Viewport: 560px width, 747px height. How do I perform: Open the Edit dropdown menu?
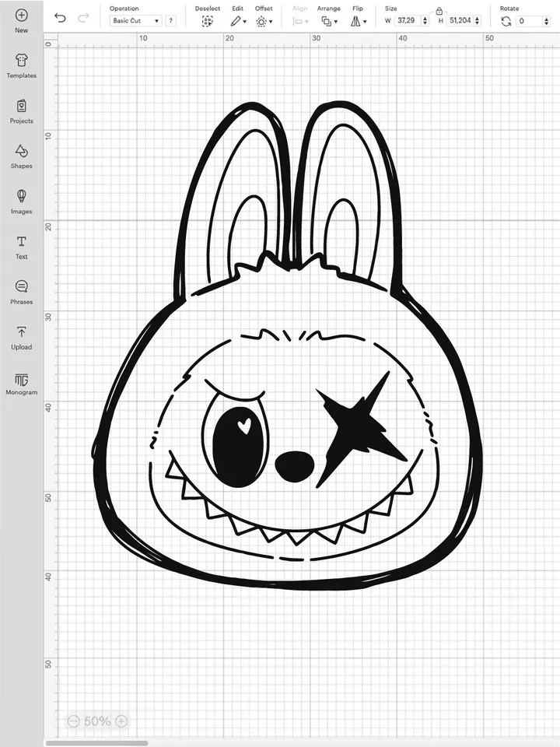tap(237, 22)
